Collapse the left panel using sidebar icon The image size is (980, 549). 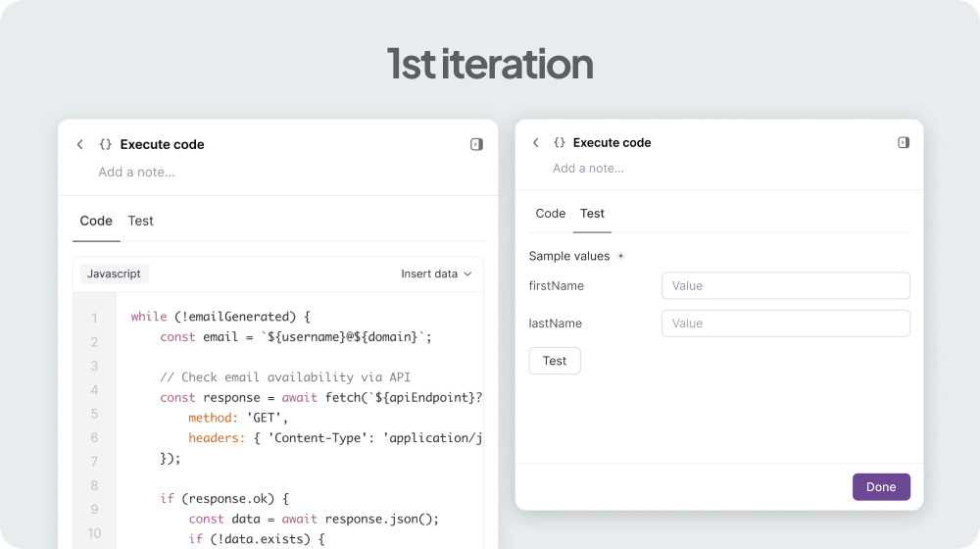(476, 144)
